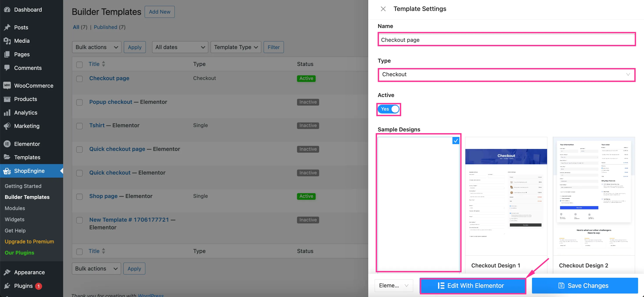Image resolution: width=644 pixels, height=297 pixels.
Task: Check the New Template # 1706177721 checkbox
Action: click(x=80, y=220)
